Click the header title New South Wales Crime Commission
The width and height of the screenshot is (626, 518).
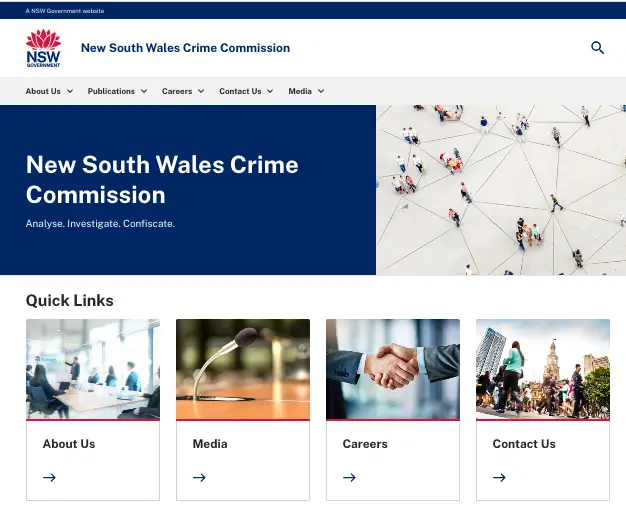click(185, 48)
